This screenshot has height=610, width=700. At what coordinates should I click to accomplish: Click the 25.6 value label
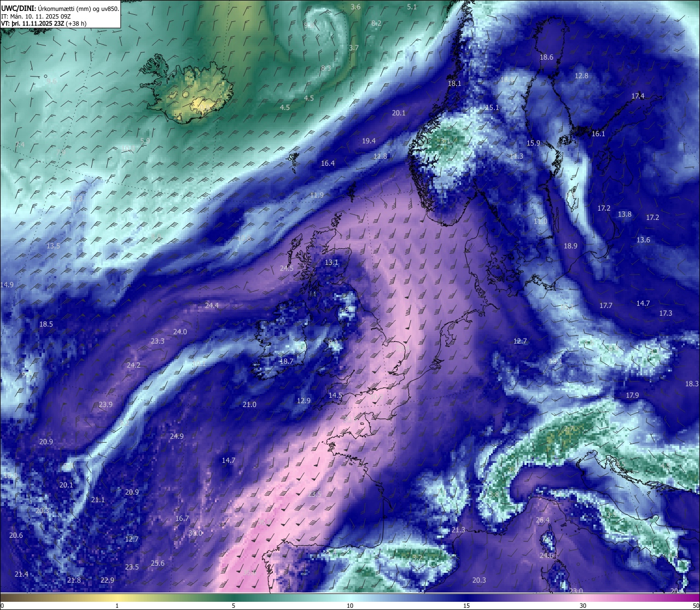(157, 563)
